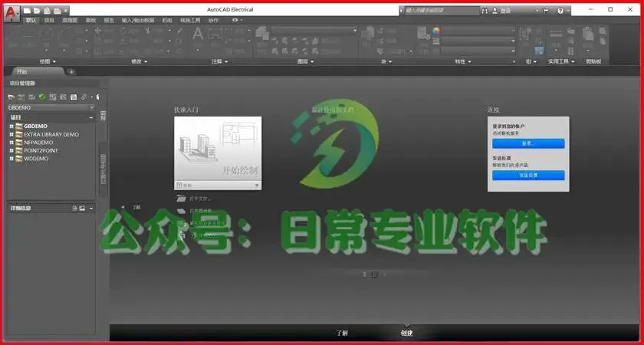Viewport: 644px width, 345px height.
Task: Click the Paste clipboard icon in ribbon
Action: 588,34
